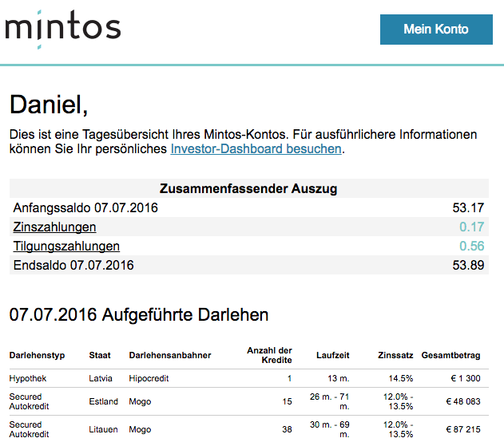
Task: Click the Endsaldo value 53.89
Action: pyautogui.click(x=468, y=265)
